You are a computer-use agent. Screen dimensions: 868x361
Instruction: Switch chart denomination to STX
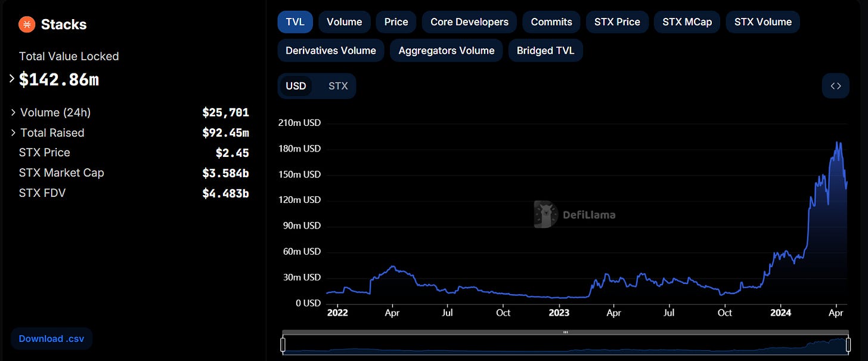338,86
